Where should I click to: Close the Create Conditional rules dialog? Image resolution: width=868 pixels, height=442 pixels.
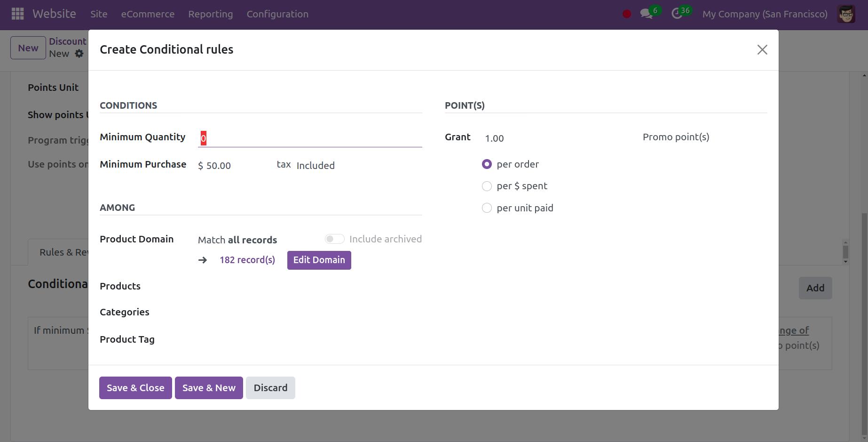[762, 49]
